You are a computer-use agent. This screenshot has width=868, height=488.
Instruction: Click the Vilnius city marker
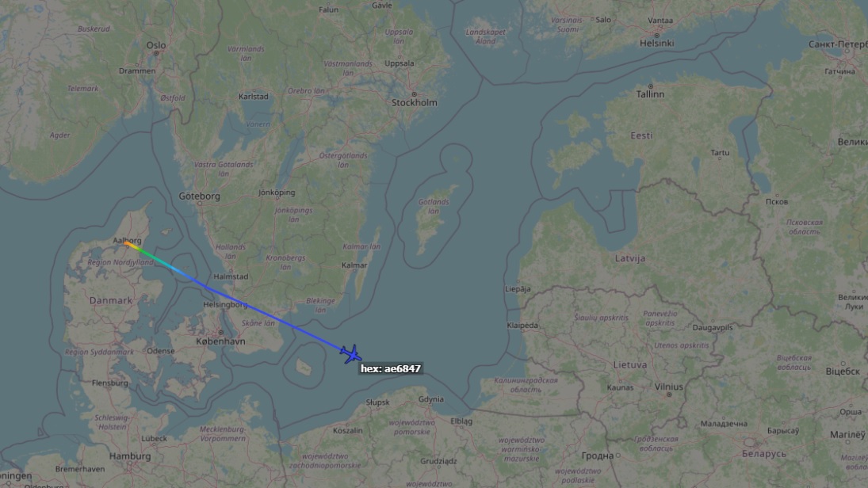pyautogui.click(x=669, y=395)
